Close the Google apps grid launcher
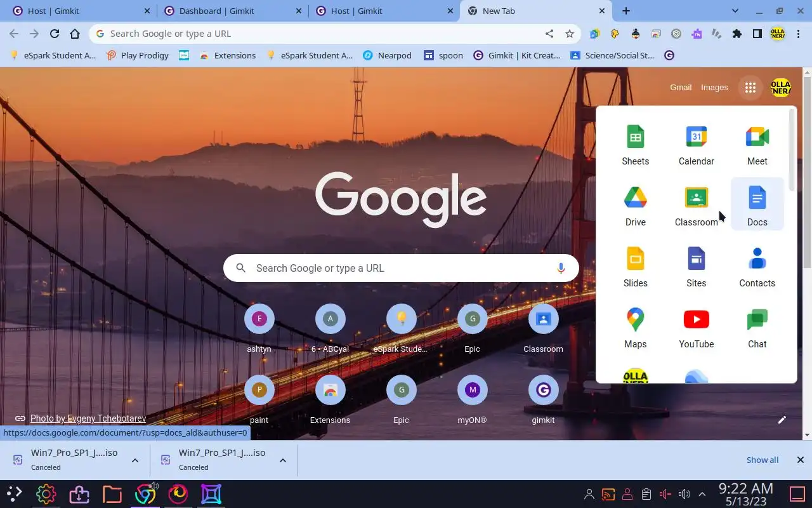The image size is (812, 508). click(750, 88)
